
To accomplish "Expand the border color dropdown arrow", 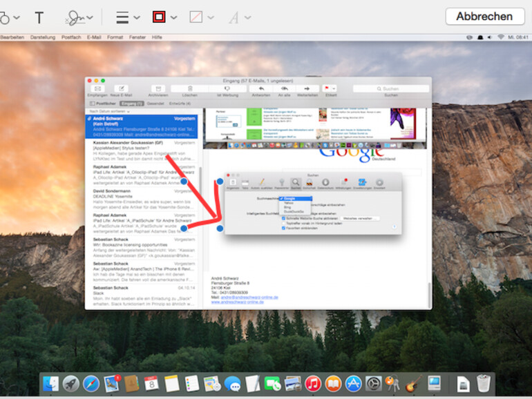I will (x=173, y=18).
